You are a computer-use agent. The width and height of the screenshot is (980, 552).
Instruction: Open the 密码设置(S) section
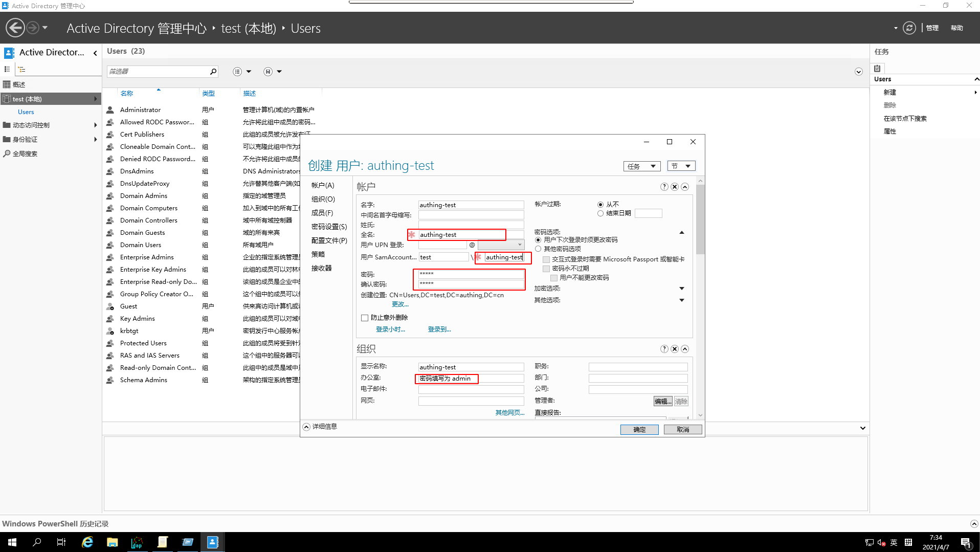click(x=329, y=227)
